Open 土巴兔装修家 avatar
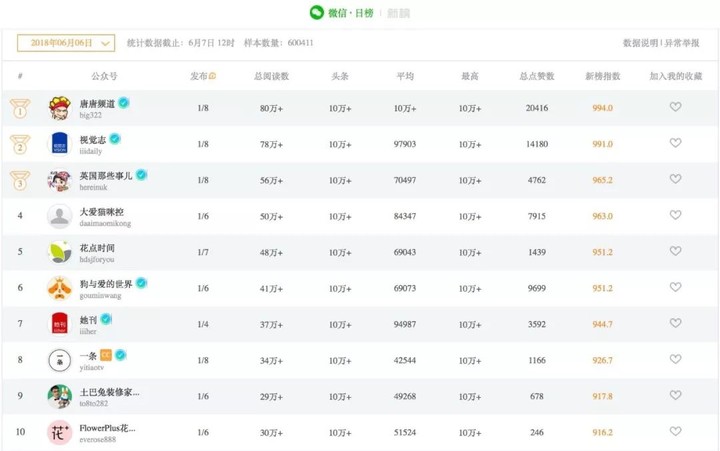 pyautogui.click(x=60, y=396)
